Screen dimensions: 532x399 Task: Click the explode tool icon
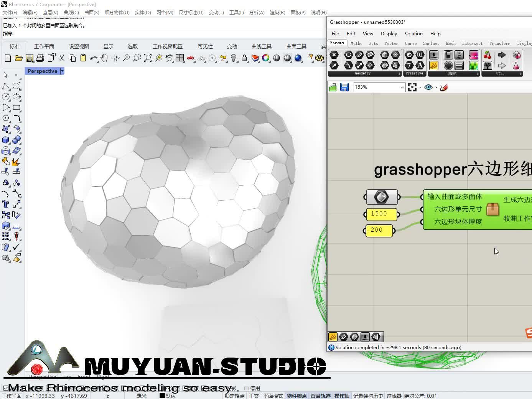(x=16, y=161)
